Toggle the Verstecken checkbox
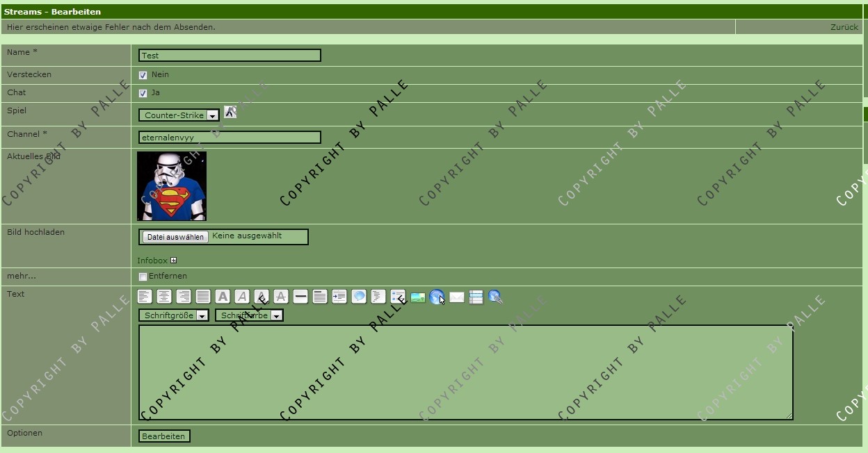The width and height of the screenshot is (868, 453). click(x=143, y=75)
